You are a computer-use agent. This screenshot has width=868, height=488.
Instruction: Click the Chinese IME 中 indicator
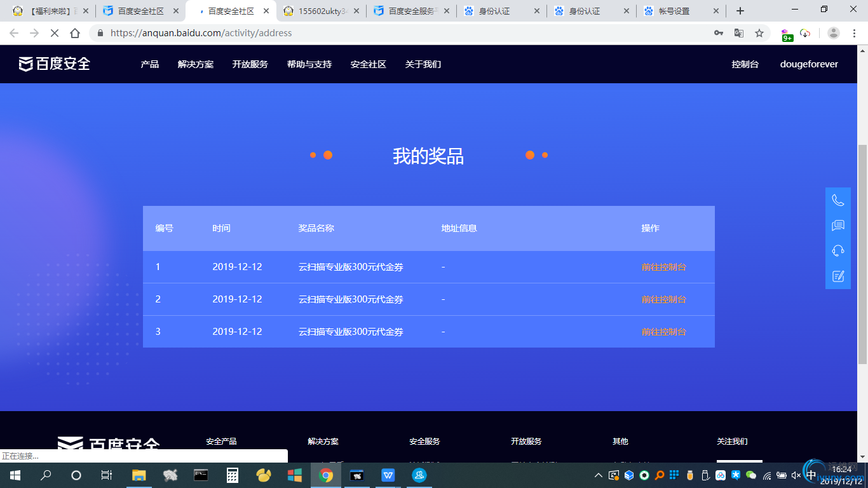tap(811, 475)
